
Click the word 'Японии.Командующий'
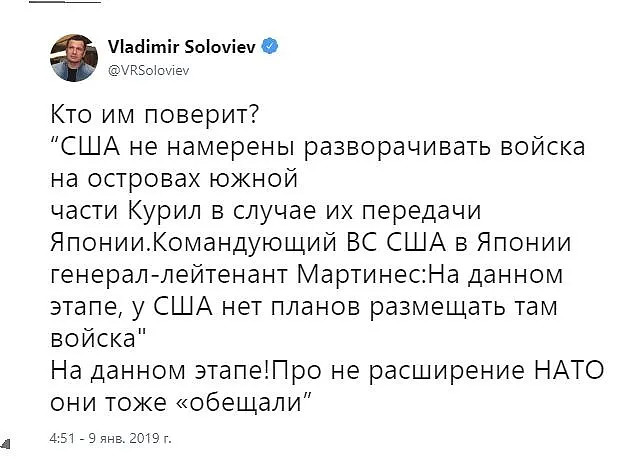coord(193,243)
